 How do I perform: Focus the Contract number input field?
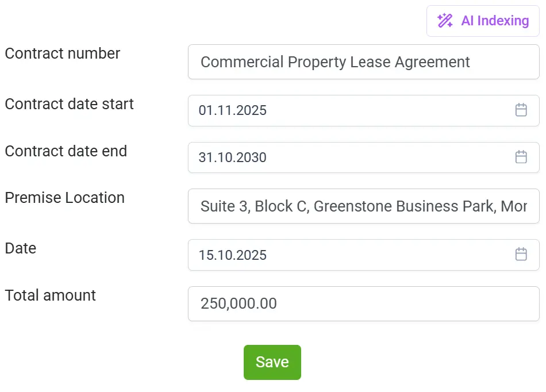(x=363, y=62)
